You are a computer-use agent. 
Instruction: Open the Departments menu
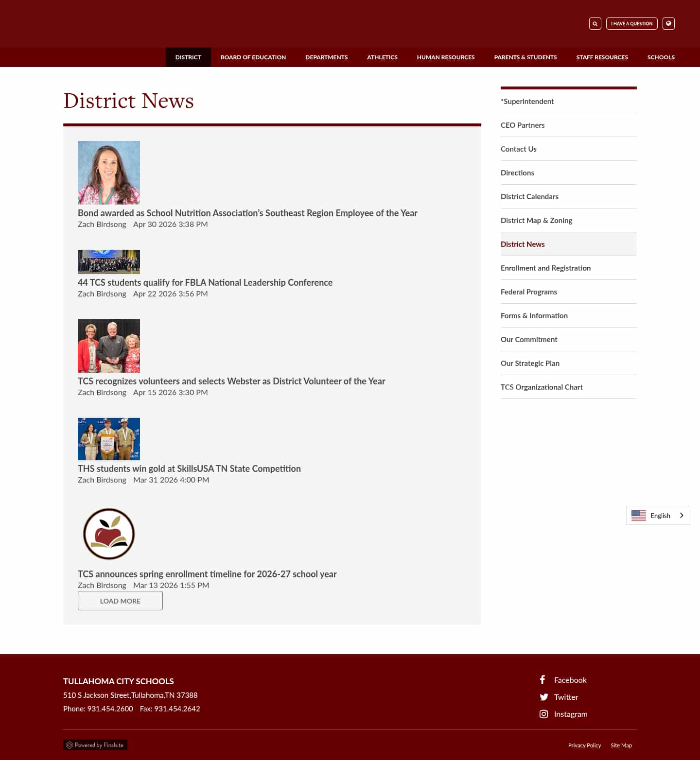[327, 57]
